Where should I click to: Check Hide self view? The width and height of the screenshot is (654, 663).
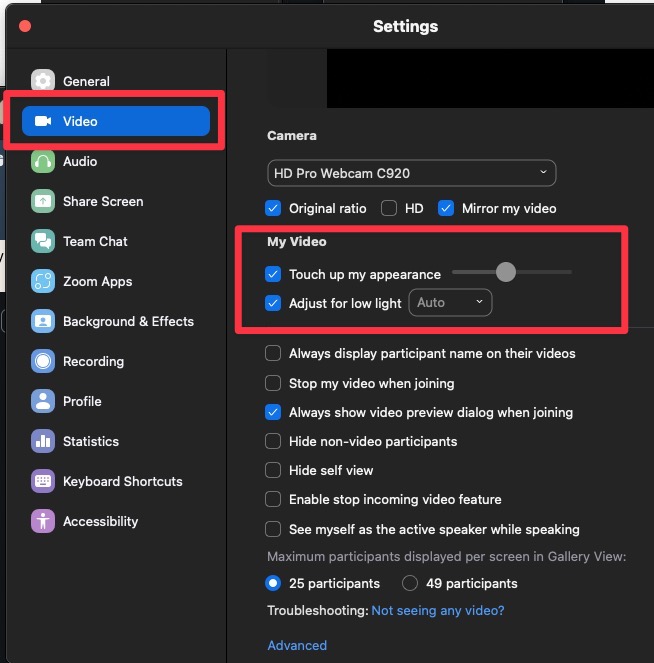[273, 470]
